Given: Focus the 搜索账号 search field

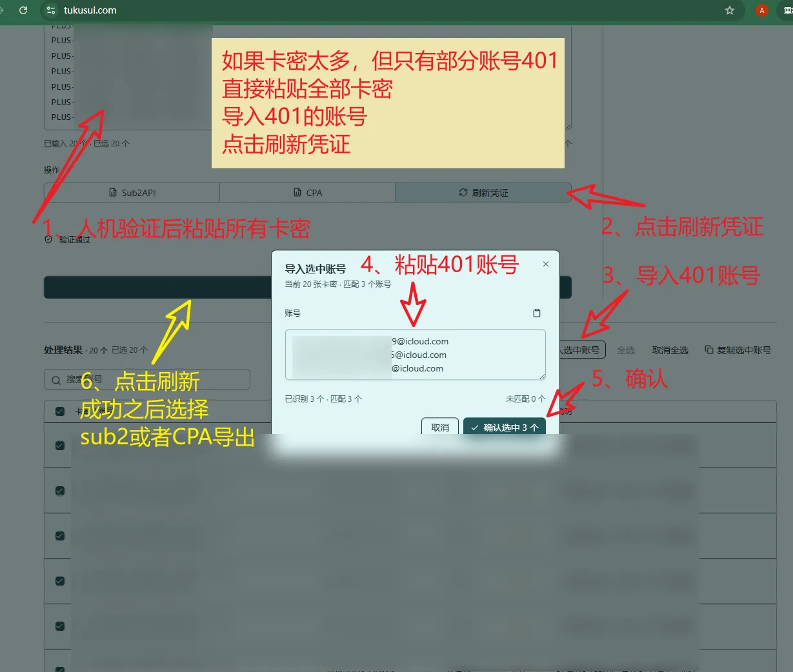Looking at the screenshot, I should [147, 379].
